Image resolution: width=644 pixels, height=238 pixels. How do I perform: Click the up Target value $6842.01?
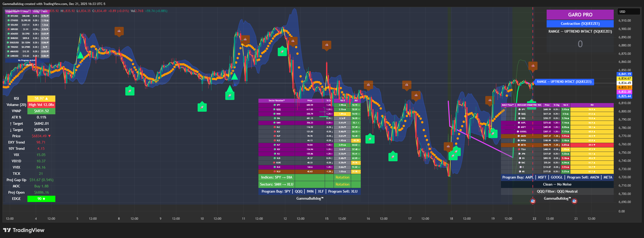point(41,123)
